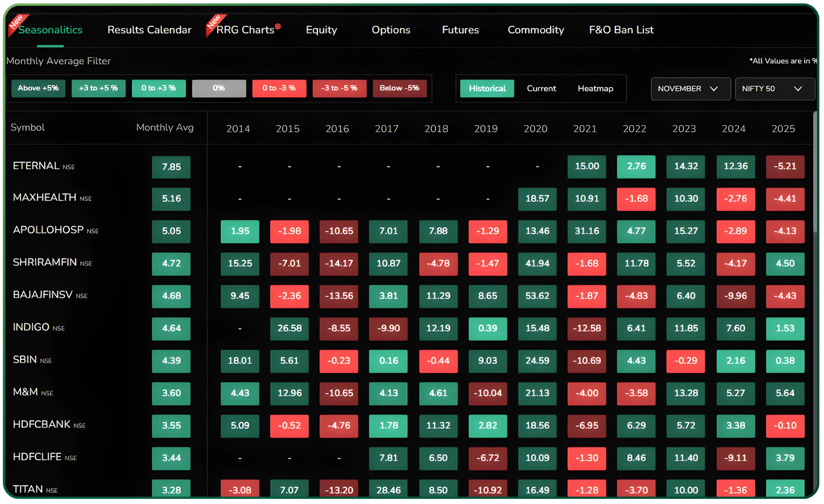Screen dimensions: 824x504
Task: Select the 0 to +3% filter
Action: [x=158, y=88]
